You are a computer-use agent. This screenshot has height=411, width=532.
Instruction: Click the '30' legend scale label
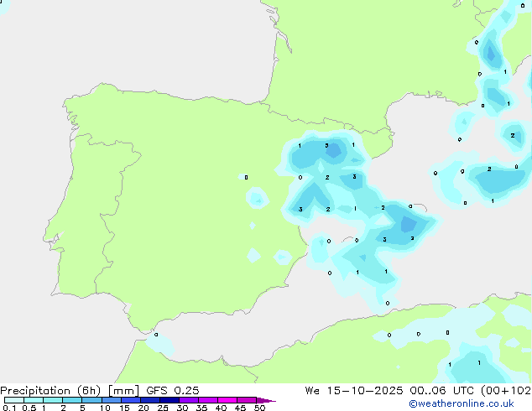coord(182,408)
